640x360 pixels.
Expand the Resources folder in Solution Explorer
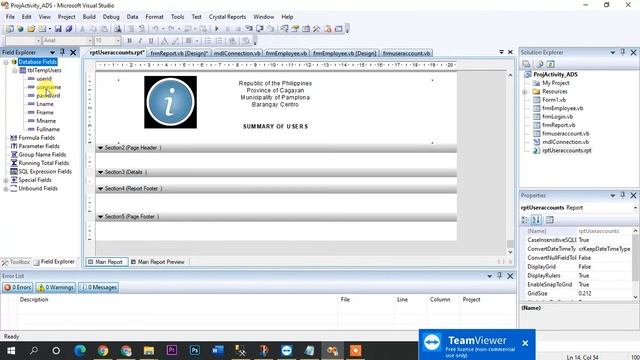[525, 92]
